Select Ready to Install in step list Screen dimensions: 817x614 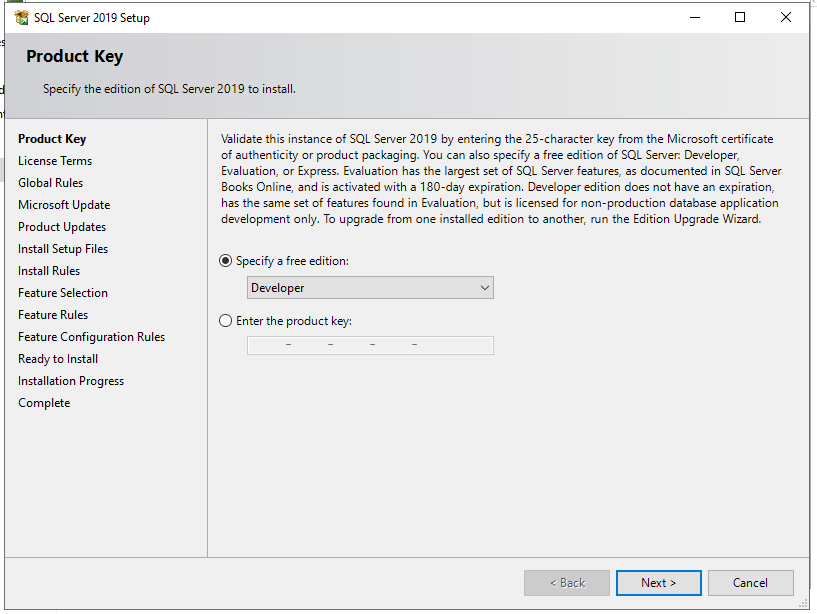pyautogui.click(x=58, y=359)
